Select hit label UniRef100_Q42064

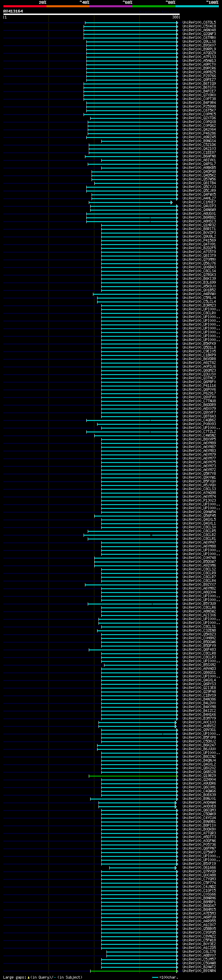199,129
